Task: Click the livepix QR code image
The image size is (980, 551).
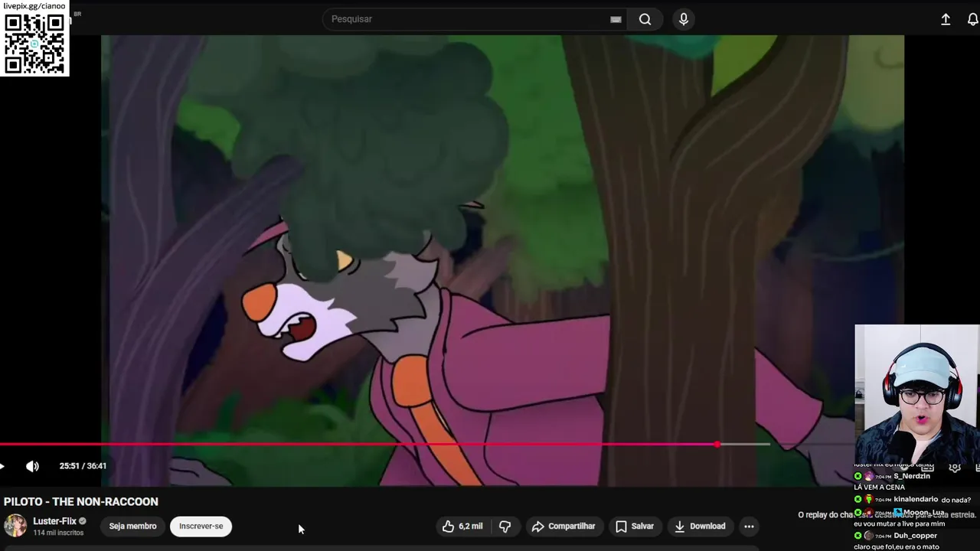Action: pyautogui.click(x=34, y=44)
